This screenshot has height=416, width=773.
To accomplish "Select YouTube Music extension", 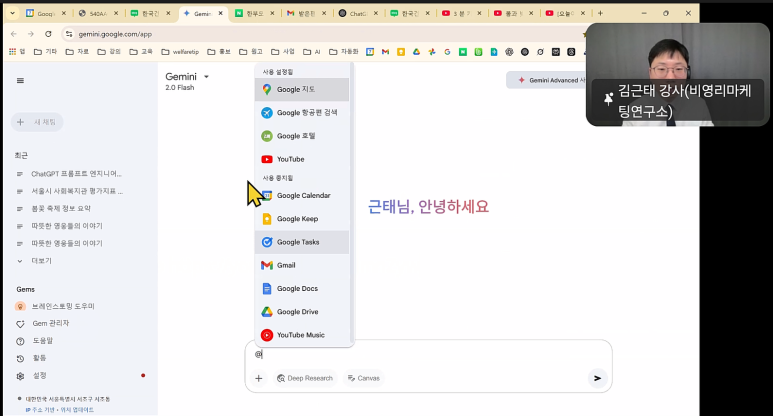I will (302, 335).
